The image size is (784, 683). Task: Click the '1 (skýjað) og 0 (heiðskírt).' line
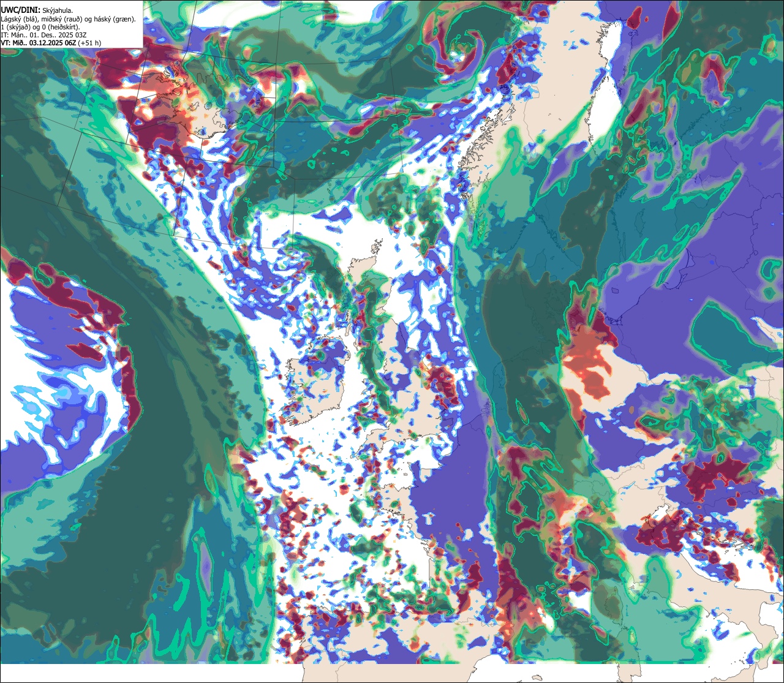click(40, 27)
